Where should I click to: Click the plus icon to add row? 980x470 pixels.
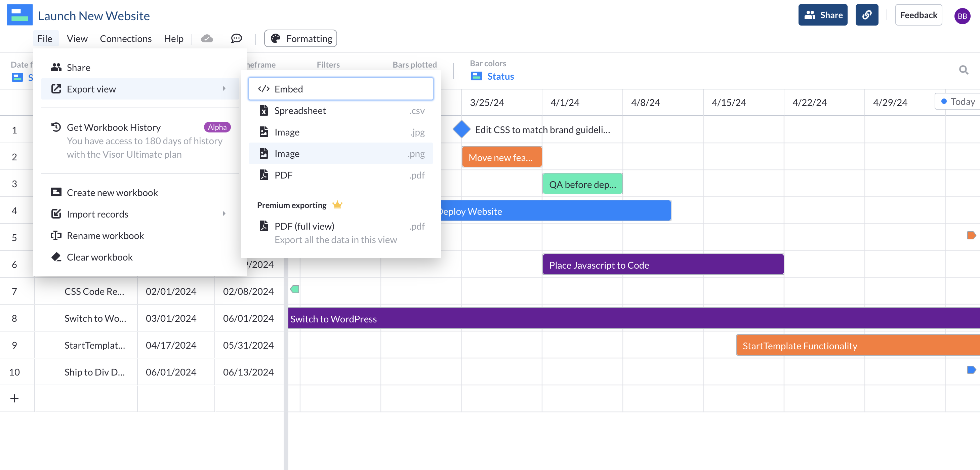point(14,398)
